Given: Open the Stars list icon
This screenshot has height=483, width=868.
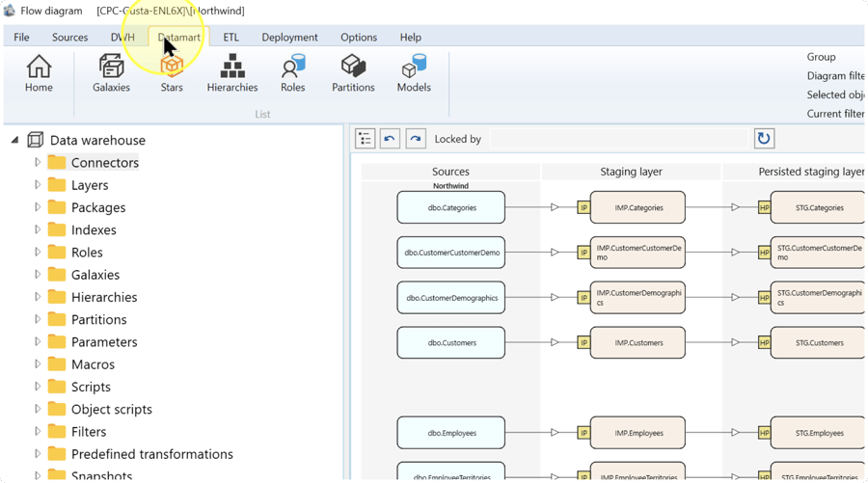Looking at the screenshot, I should 172,73.
